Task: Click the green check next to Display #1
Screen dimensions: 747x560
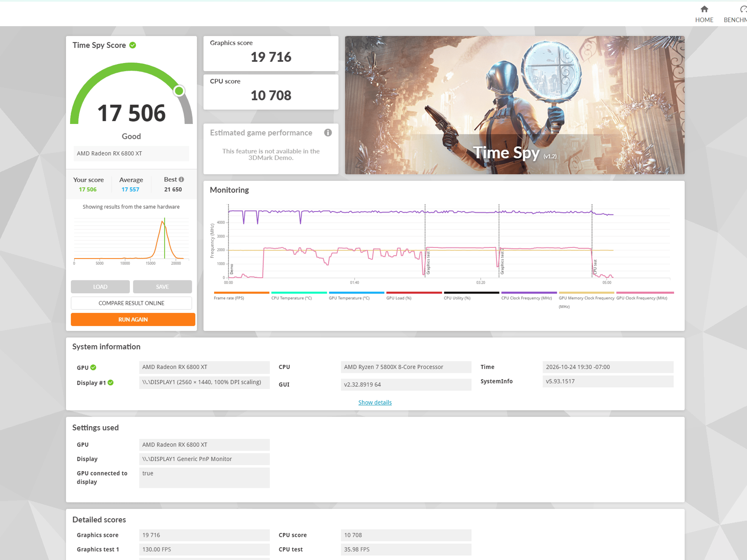Action: (x=111, y=382)
